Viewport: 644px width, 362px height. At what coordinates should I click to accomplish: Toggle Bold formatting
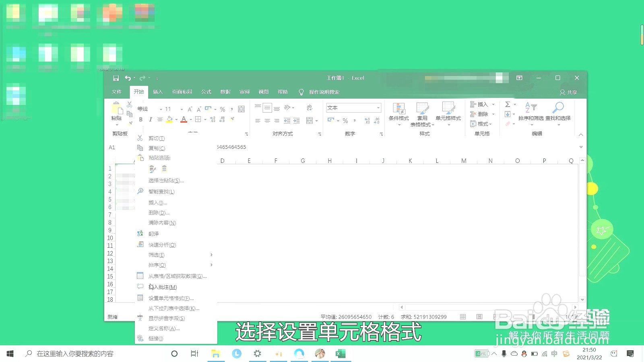141,119
